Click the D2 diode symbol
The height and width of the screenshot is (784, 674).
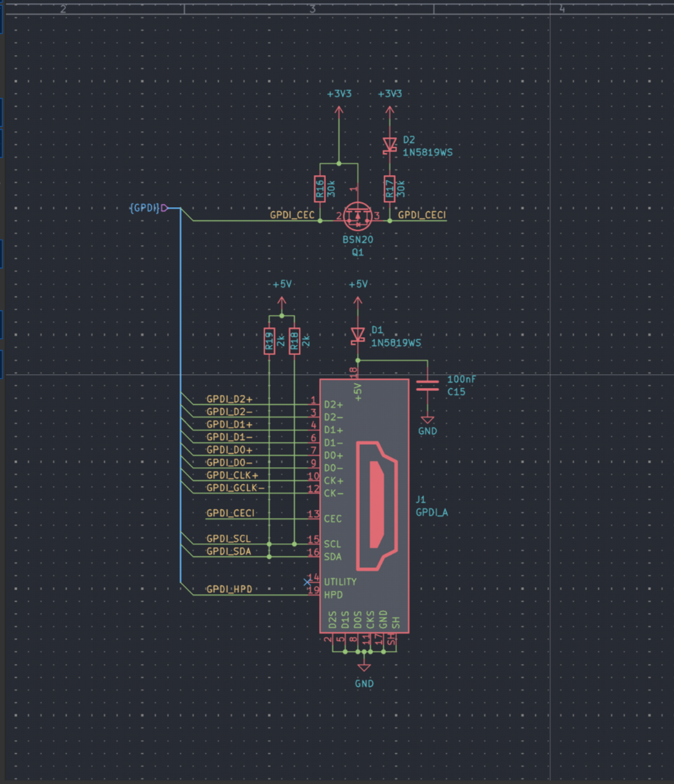pyautogui.click(x=390, y=145)
